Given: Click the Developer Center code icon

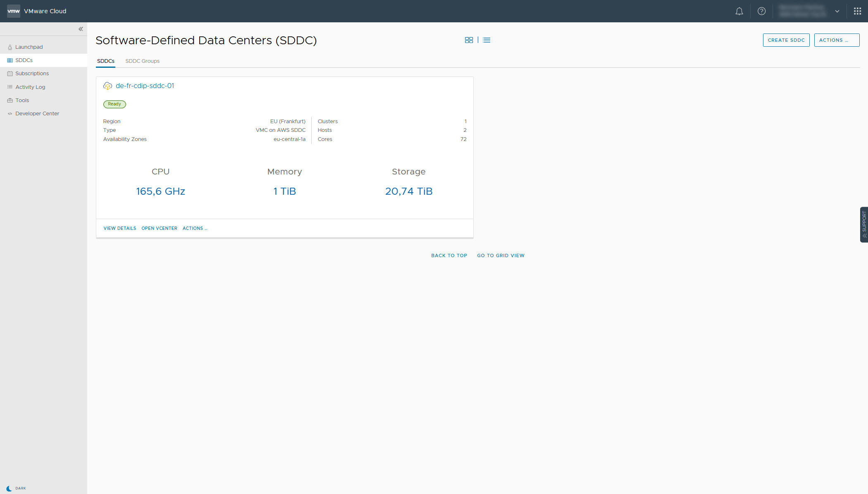Looking at the screenshot, I should click(x=10, y=114).
